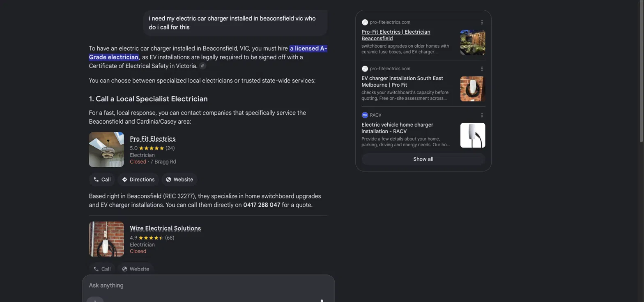Open the Pro Fit Electrics business listing title
Viewport: 644px width, 302px height.
click(153, 139)
